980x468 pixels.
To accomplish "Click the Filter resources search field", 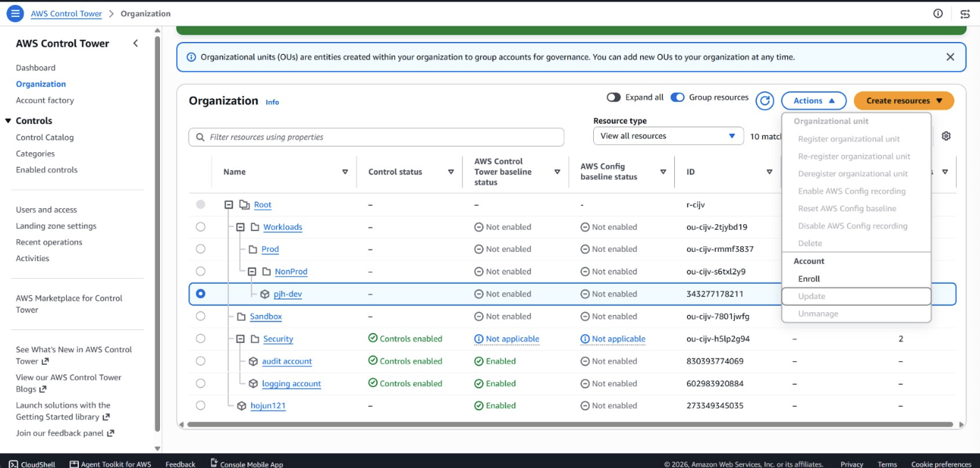I will point(376,137).
